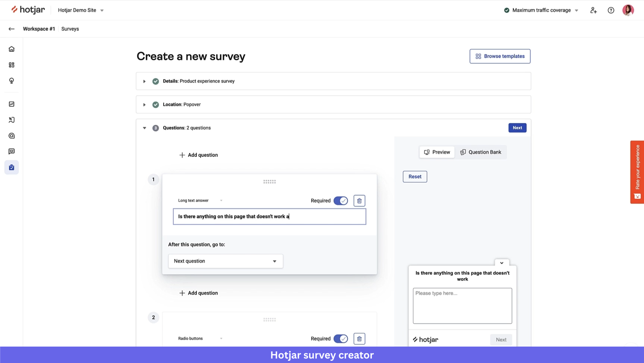Select the Heatmaps cursor icon
This screenshot has width=644, height=363.
[11, 120]
